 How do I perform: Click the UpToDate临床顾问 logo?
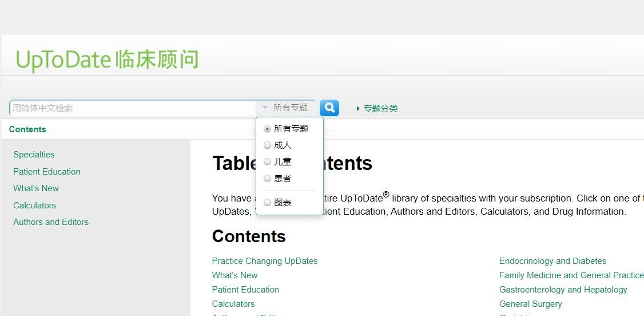[x=107, y=60]
